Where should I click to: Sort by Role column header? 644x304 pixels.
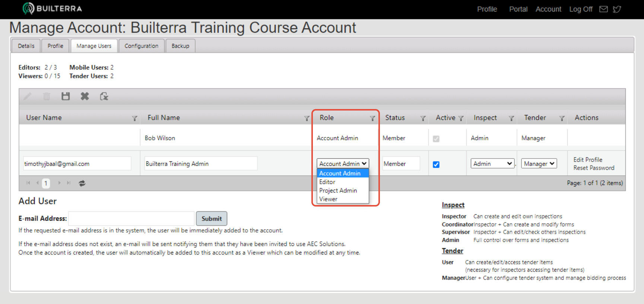click(x=327, y=118)
